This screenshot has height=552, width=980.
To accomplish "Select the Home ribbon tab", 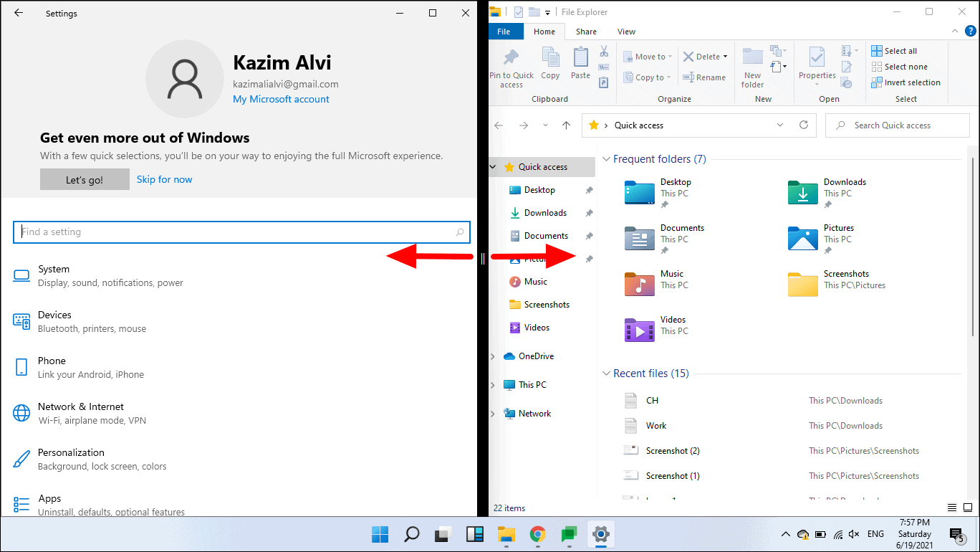I will 544,32.
